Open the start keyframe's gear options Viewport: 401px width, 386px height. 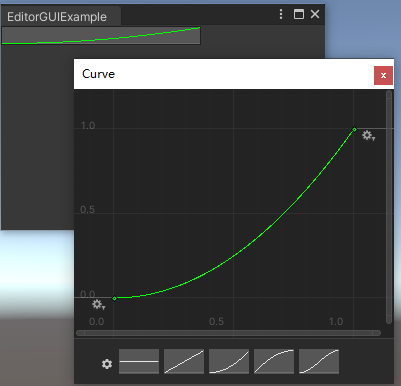99,305
